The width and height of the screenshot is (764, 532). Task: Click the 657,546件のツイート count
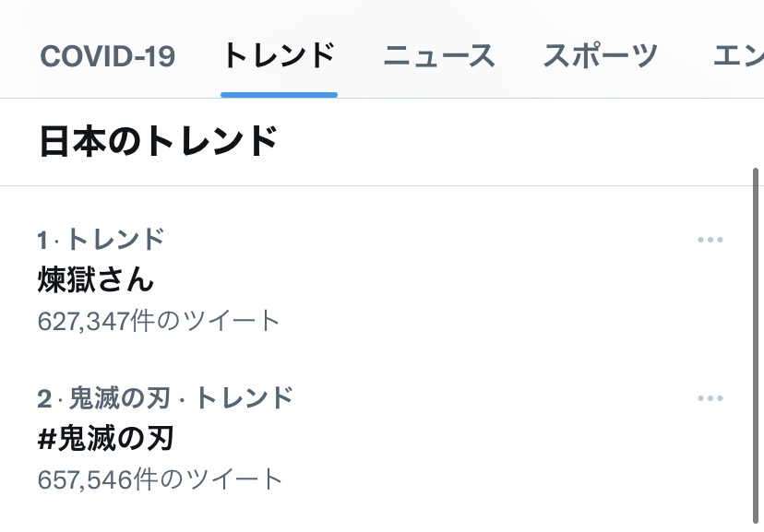(160, 479)
